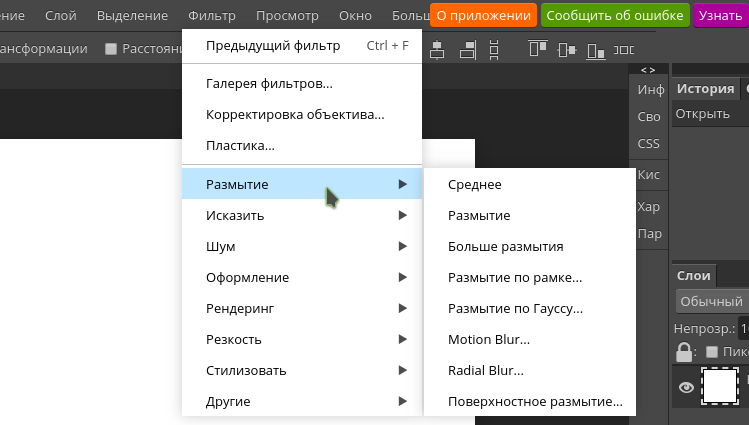Apply Больше размытия filter
The height and width of the screenshot is (425, 749).
point(530,246)
